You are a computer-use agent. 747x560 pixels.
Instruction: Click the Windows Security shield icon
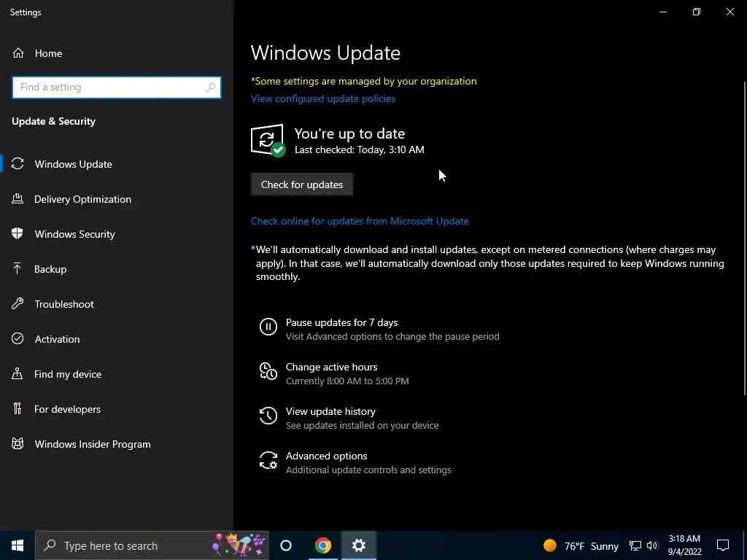[x=18, y=234]
